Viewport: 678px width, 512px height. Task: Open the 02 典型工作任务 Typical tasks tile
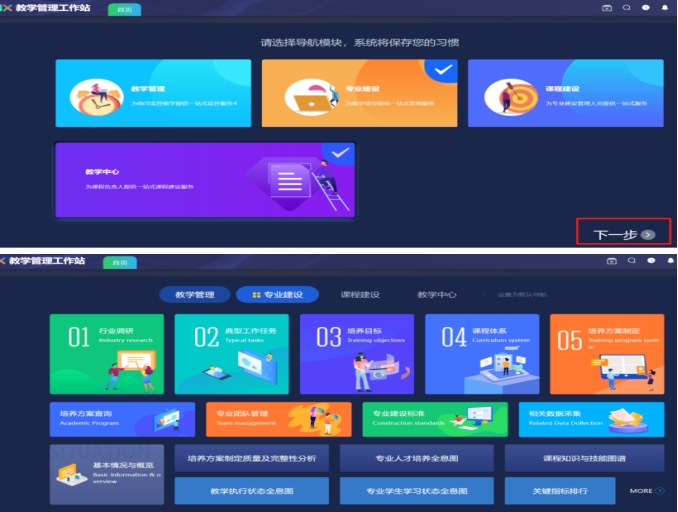(231, 354)
